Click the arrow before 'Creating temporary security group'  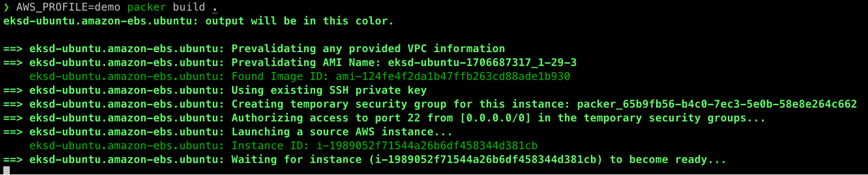click(x=13, y=104)
